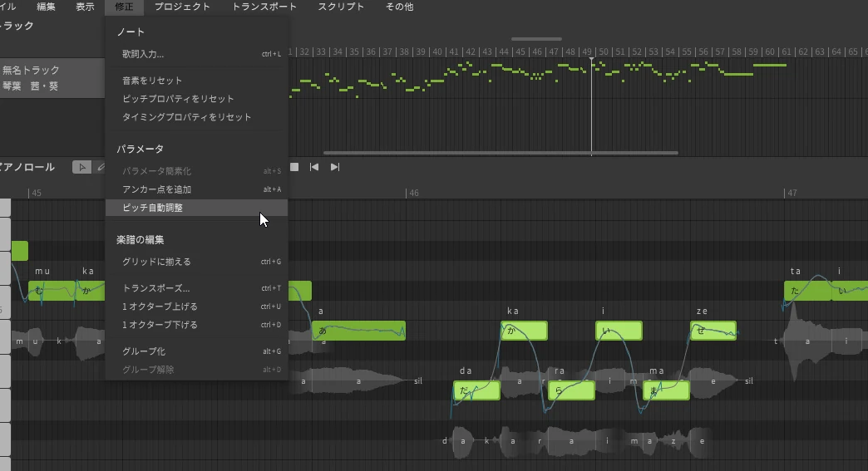Click the panel drag handle above the ruler
868x471 pixels.
(x=536, y=39)
